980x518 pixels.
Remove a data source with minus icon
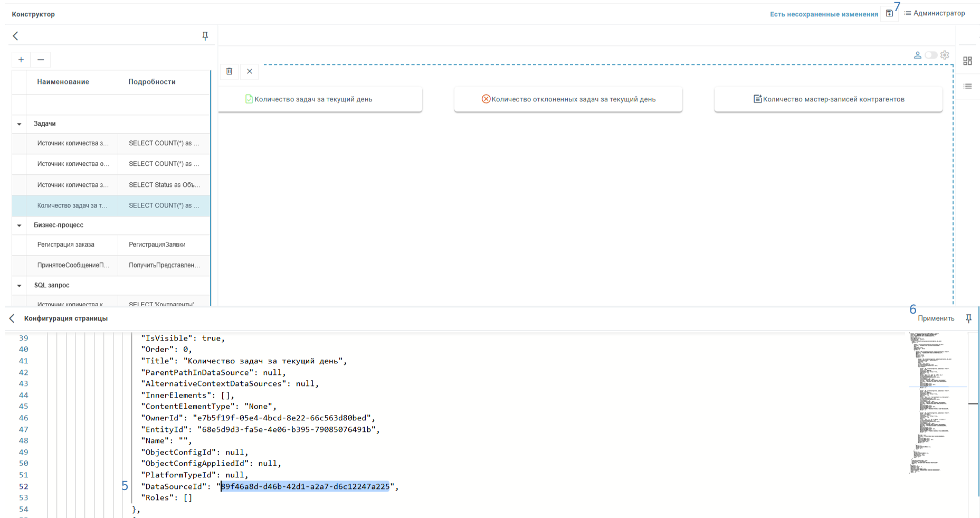(x=41, y=60)
